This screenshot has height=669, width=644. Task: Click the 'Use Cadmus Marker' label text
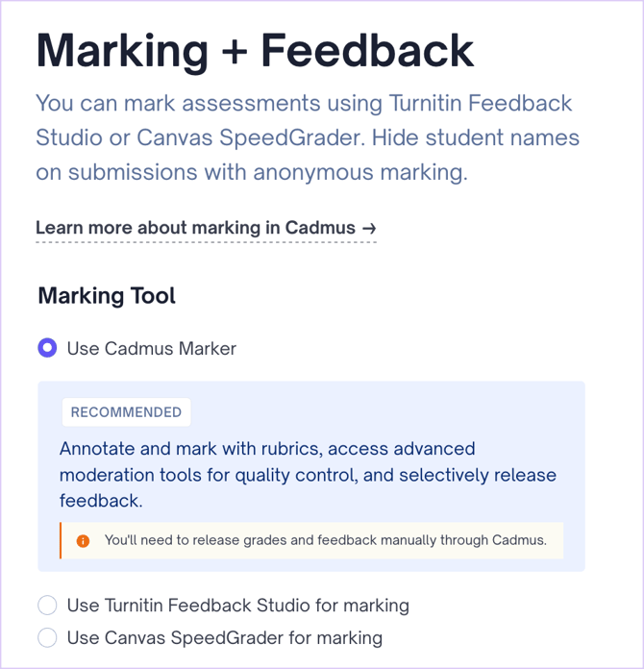pyautogui.click(x=151, y=348)
